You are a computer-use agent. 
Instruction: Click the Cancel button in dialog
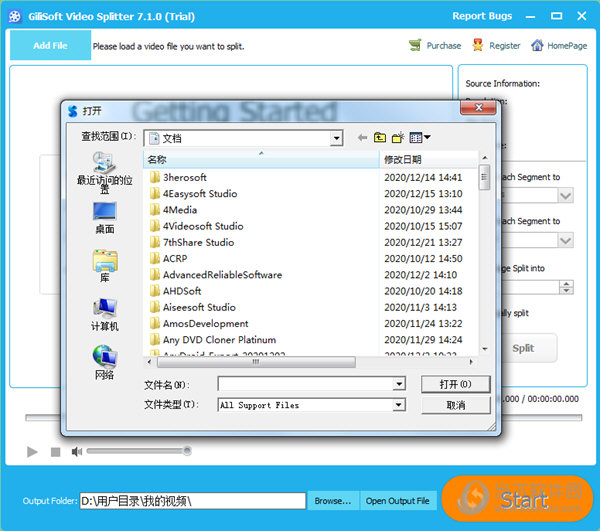coord(455,405)
